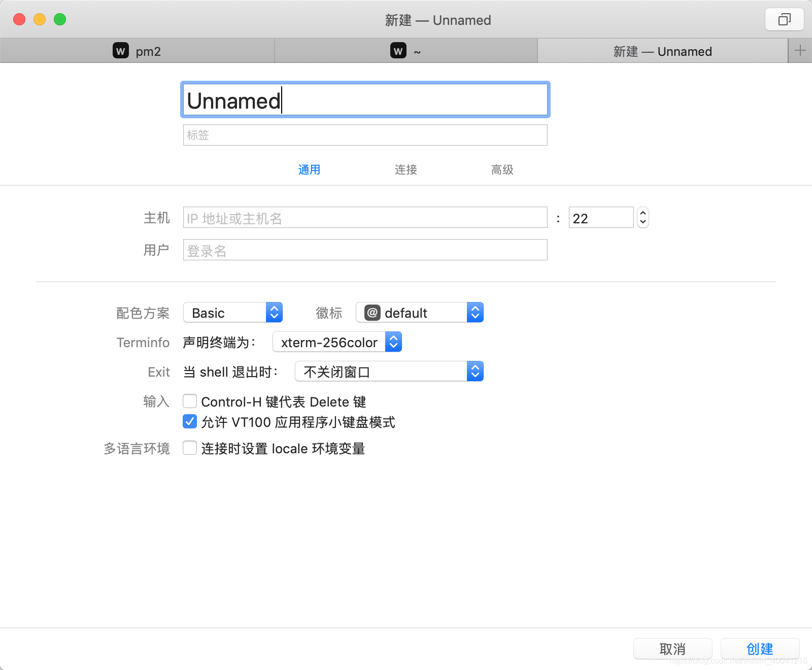The width and height of the screenshot is (812, 670).
Task: Click the 用户 login name field
Action: [x=365, y=250]
